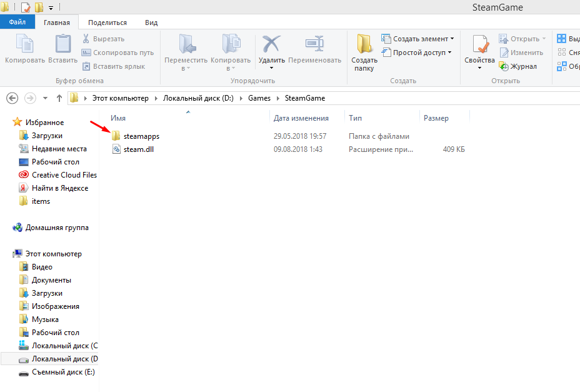Sort by the Тип column header
This screenshot has width=580, height=392.
355,118
